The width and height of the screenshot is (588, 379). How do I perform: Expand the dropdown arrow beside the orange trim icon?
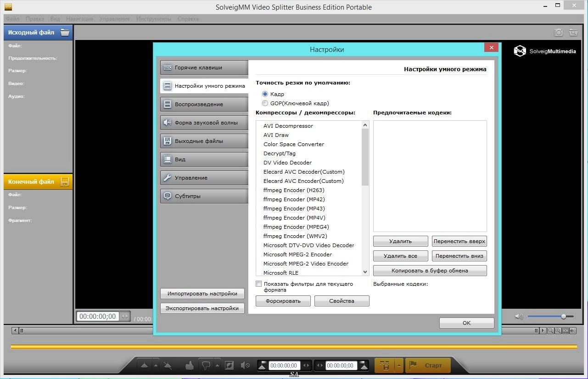398,366
